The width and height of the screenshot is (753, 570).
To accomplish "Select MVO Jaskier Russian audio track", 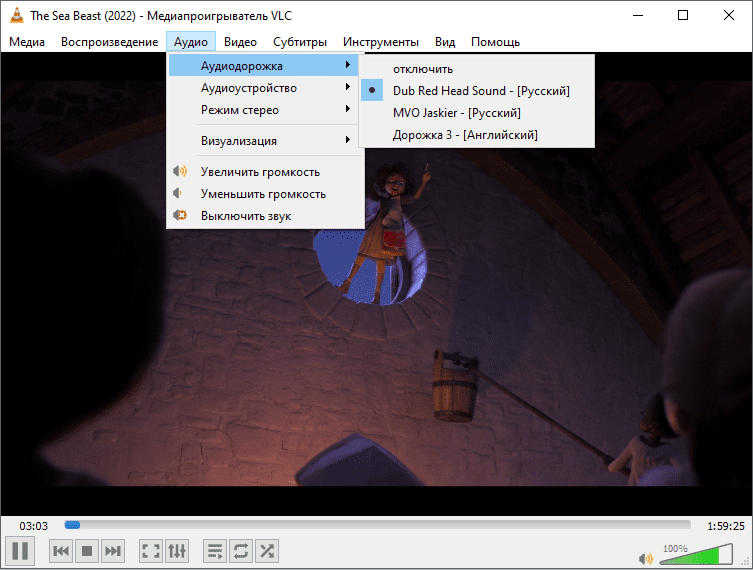I will tap(477, 113).
